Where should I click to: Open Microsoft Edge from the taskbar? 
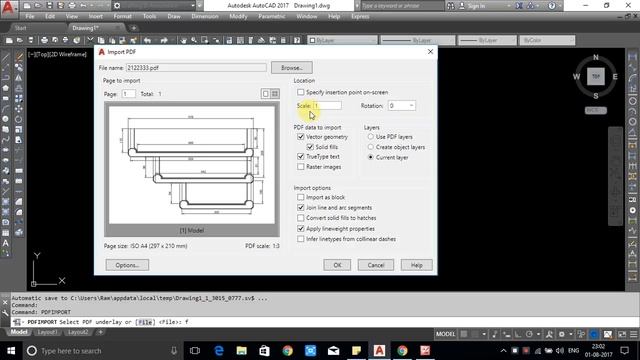click(219, 350)
